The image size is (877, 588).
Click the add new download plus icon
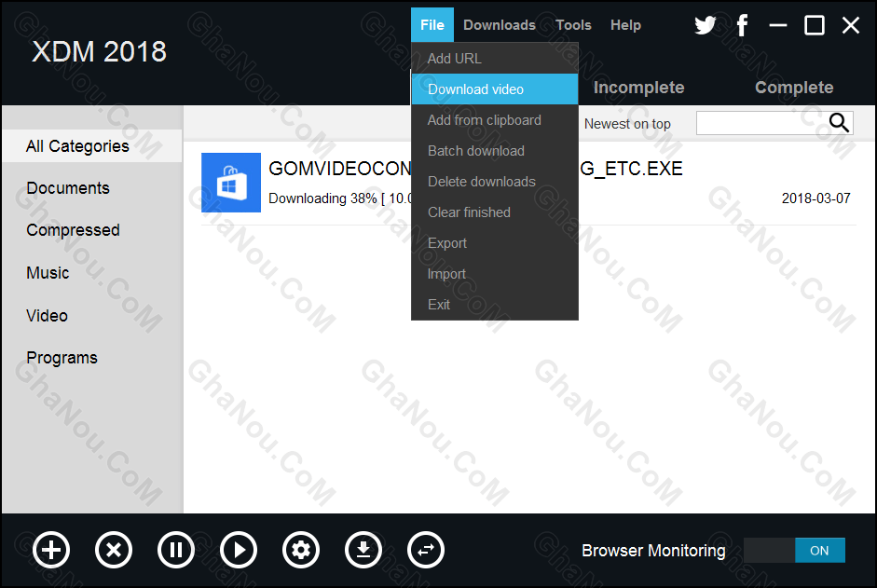[51, 551]
